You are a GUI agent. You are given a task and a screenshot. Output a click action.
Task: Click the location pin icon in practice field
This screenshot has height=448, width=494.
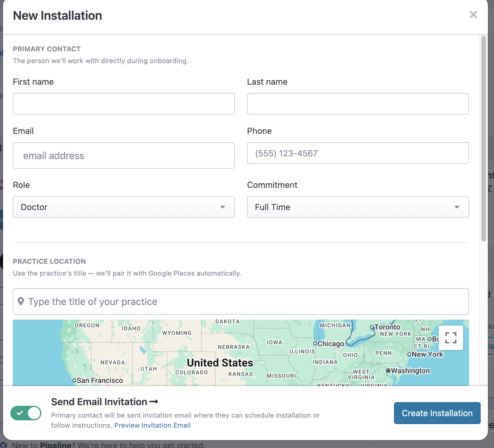point(21,301)
